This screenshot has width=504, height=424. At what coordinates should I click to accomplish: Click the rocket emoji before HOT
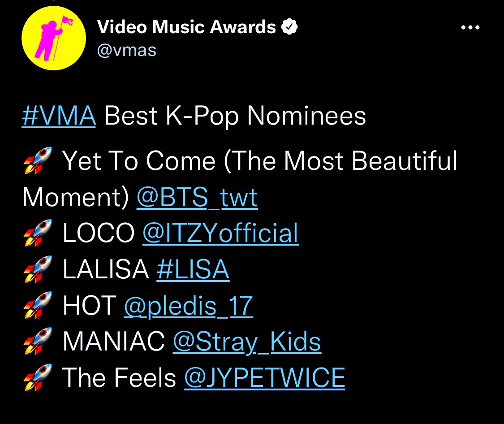point(38,305)
